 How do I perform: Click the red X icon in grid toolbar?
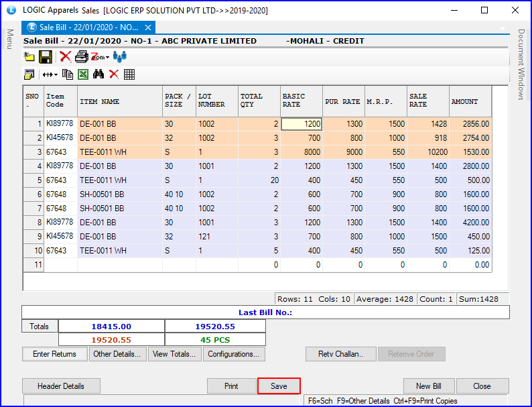114,74
